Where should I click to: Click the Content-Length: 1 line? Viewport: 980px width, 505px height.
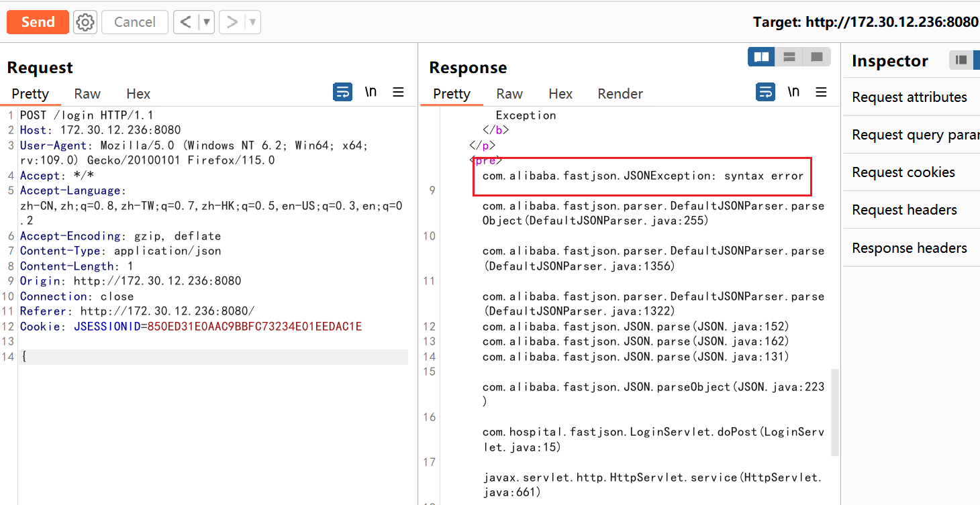click(x=77, y=266)
